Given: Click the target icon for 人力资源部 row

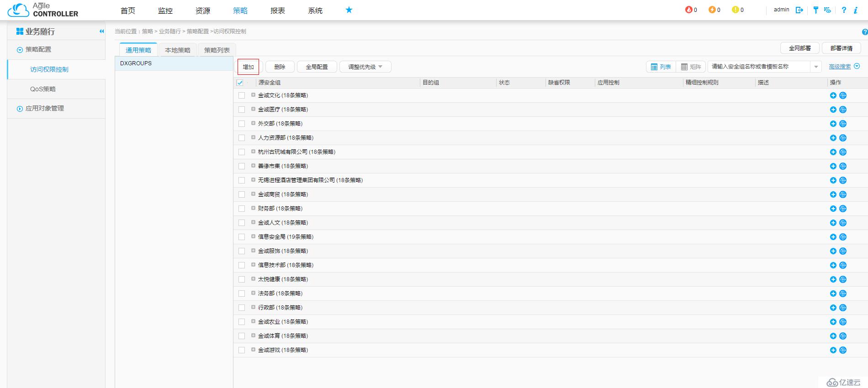Looking at the screenshot, I should [x=843, y=138].
